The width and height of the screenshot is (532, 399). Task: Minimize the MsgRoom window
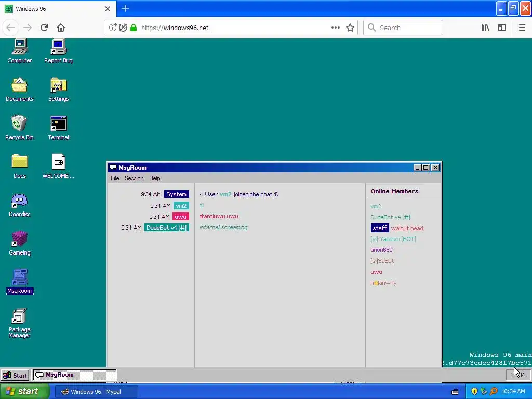point(418,168)
